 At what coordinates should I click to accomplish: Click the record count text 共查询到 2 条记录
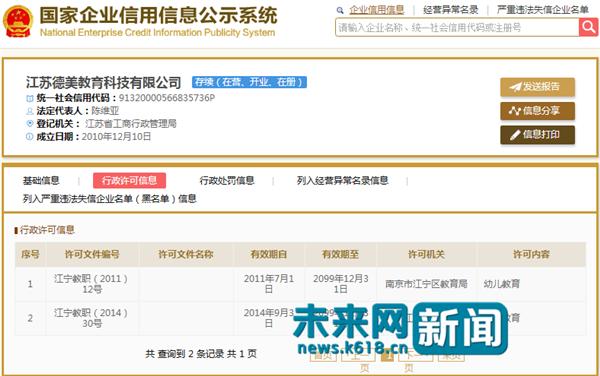pyautogui.click(x=185, y=354)
